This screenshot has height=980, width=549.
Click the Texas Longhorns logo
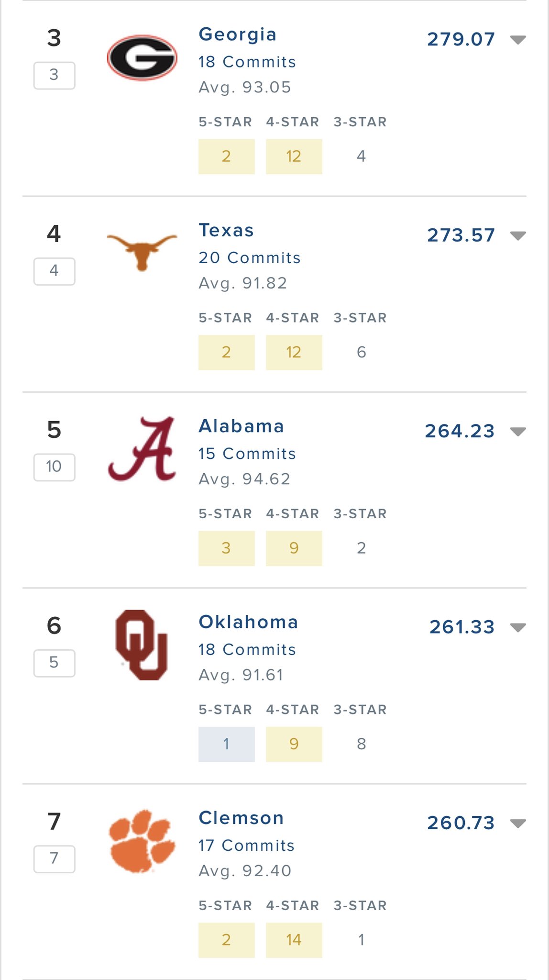pyautogui.click(x=142, y=251)
